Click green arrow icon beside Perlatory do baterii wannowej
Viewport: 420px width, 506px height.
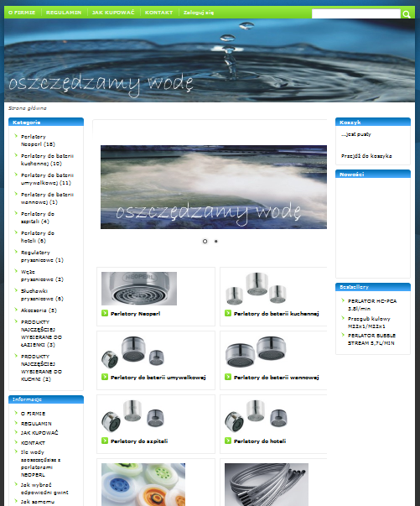coord(228,377)
